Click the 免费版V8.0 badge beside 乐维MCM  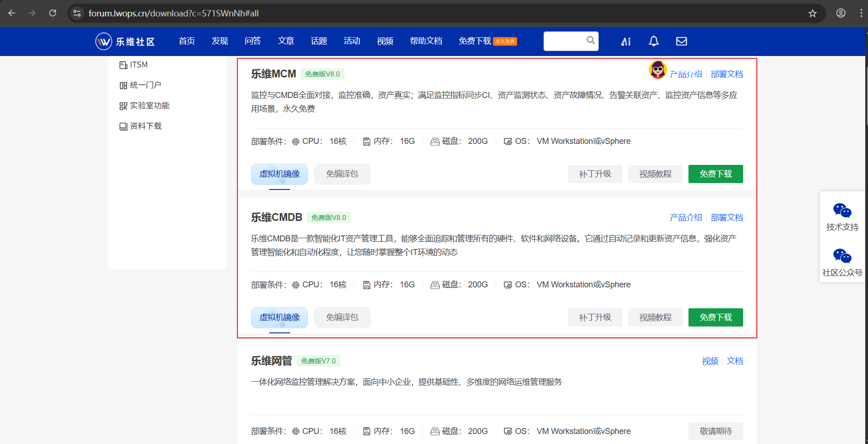pos(322,74)
